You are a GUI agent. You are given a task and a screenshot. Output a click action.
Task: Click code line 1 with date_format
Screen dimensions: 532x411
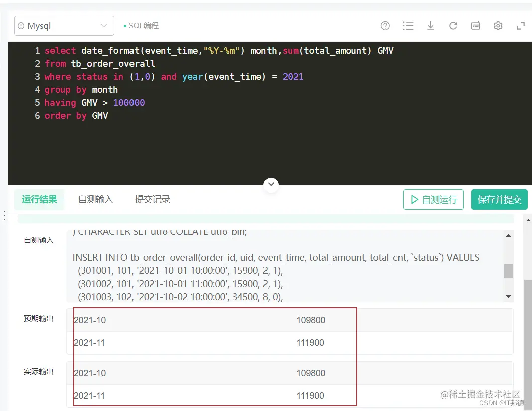pos(219,51)
